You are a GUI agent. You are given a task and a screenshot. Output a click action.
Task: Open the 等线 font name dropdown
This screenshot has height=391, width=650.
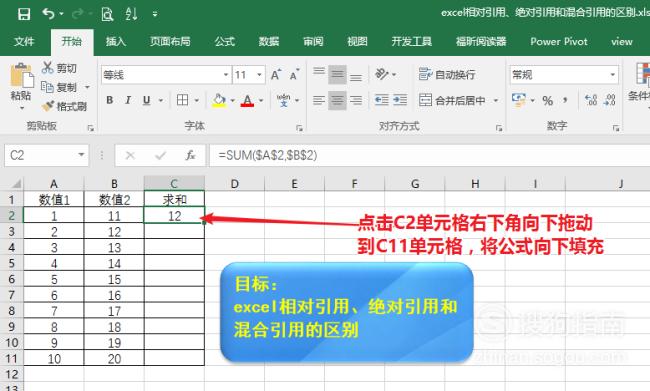(226, 75)
